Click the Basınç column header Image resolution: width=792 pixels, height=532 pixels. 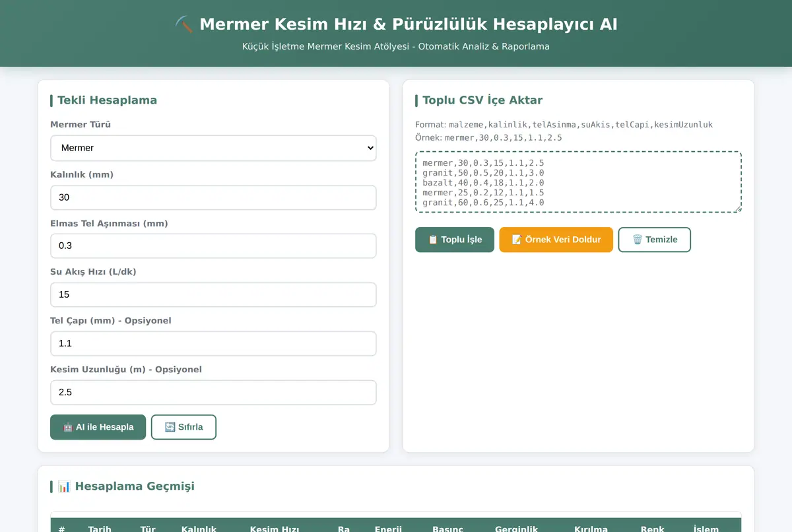click(x=448, y=528)
